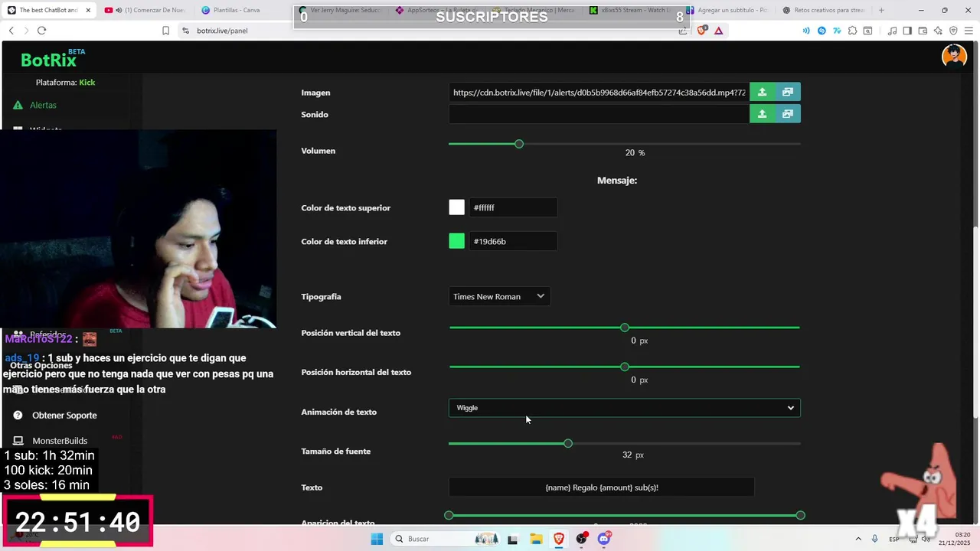Open Obtener Soporte in sidebar
Image resolution: width=980 pixels, height=551 pixels.
[x=65, y=415]
